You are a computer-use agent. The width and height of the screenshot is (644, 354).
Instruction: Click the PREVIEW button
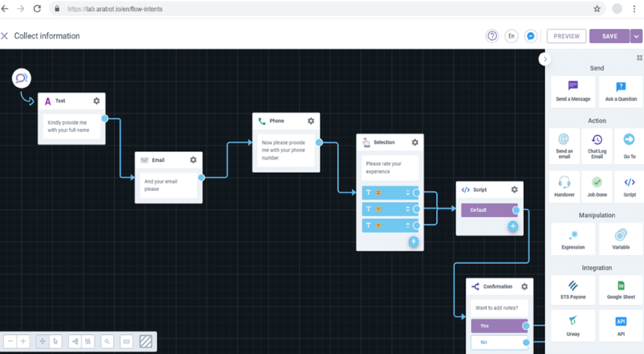(x=566, y=36)
